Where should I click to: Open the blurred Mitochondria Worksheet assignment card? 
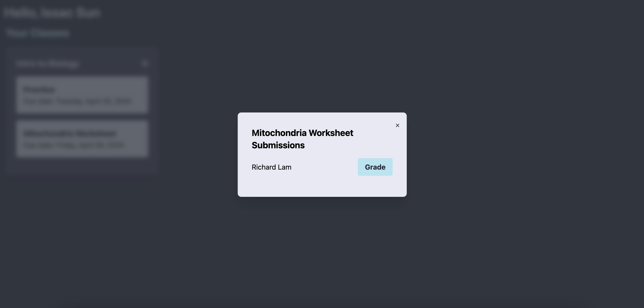(x=82, y=139)
